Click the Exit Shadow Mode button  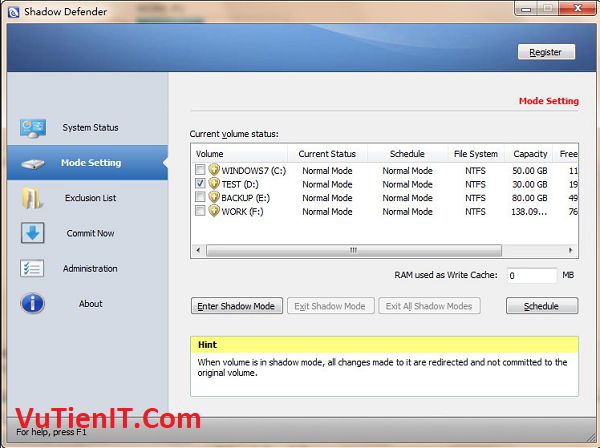tap(330, 306)
